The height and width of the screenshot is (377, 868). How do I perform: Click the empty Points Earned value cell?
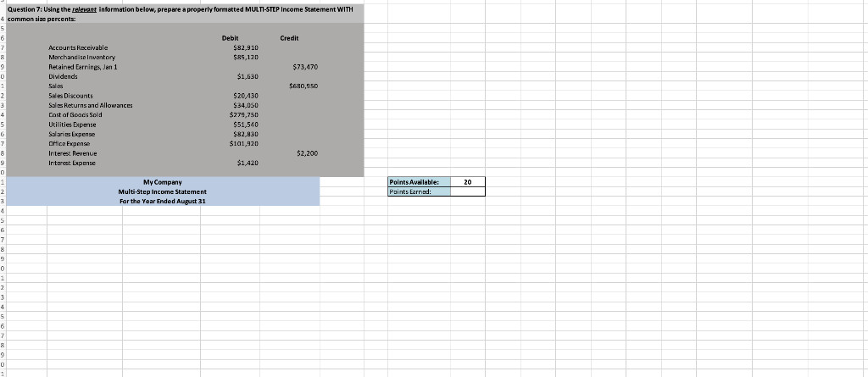pyautogui.click(x=468, y=191)
